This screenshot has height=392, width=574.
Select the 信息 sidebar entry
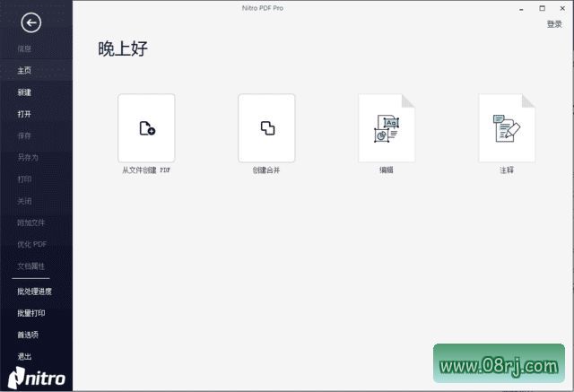(24, 48)
